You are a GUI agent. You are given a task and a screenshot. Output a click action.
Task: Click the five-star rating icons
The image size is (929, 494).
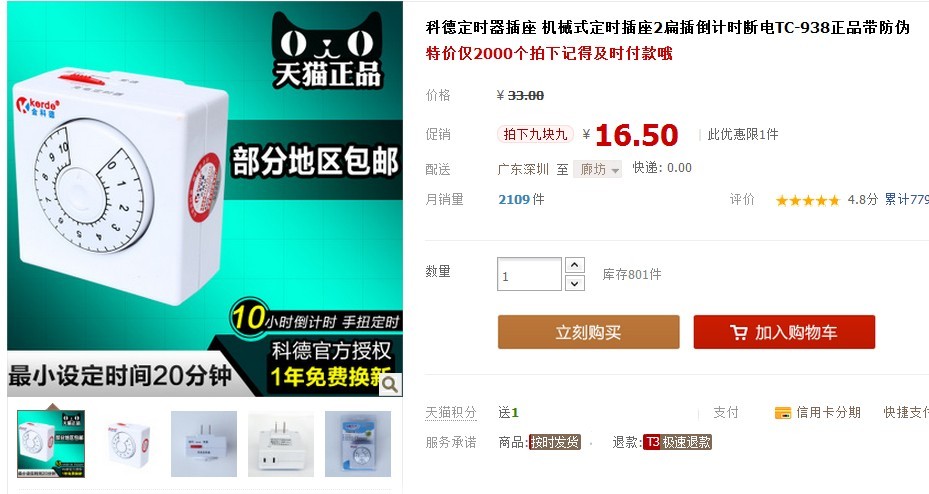[x=808, y=200]
